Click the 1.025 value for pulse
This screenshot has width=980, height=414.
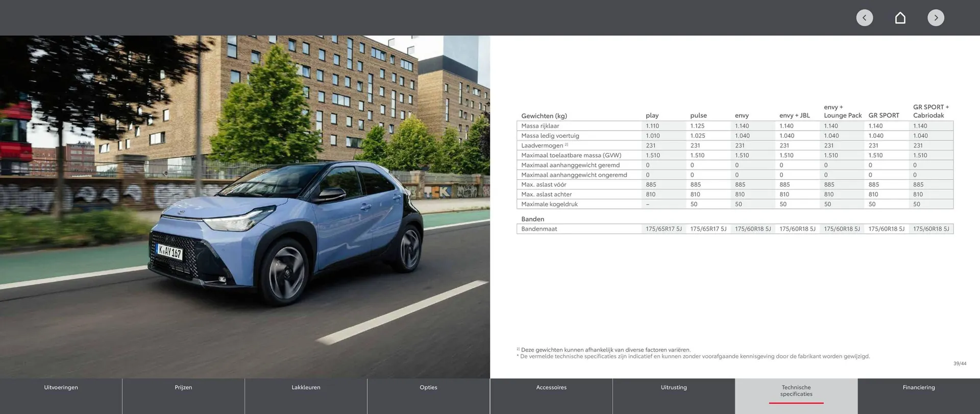698,136
